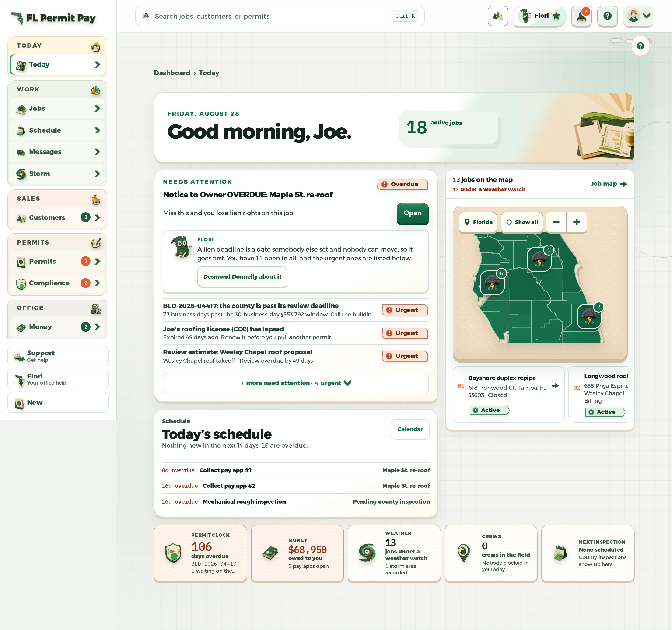Expand the Customers menu chevron
672x630 pixels.
click(97, 218)
